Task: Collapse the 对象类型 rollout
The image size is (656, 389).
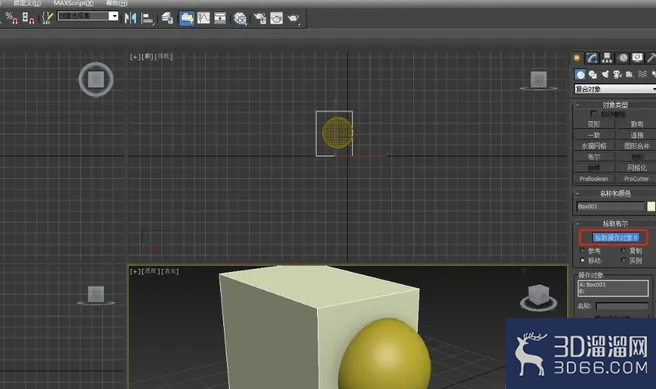Action: [x=614, y=105]
